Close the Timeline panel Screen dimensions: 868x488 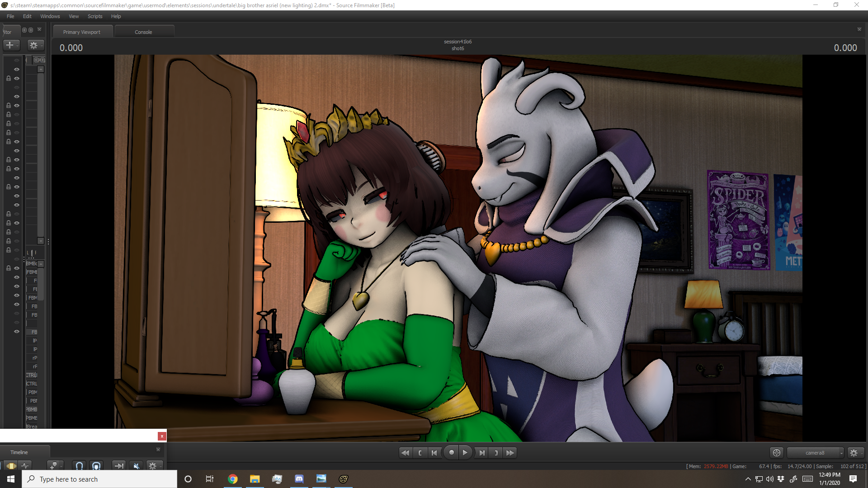pos(158,449)
